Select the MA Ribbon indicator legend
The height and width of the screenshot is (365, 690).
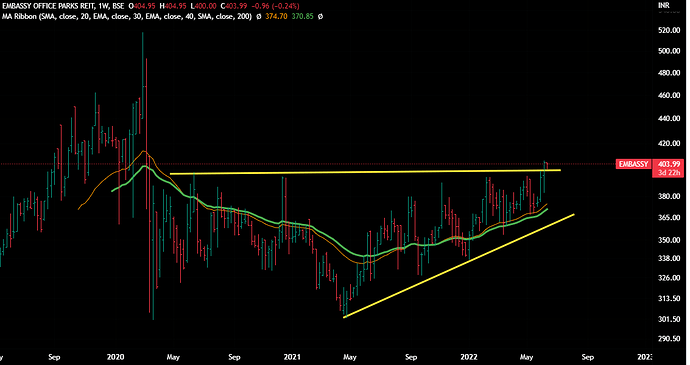pos(127,16)
